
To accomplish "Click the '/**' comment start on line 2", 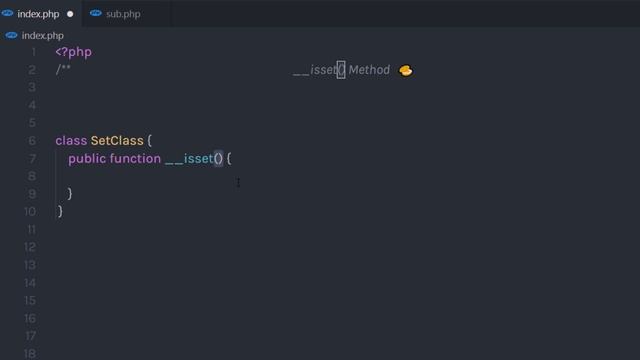I will 63,69.
